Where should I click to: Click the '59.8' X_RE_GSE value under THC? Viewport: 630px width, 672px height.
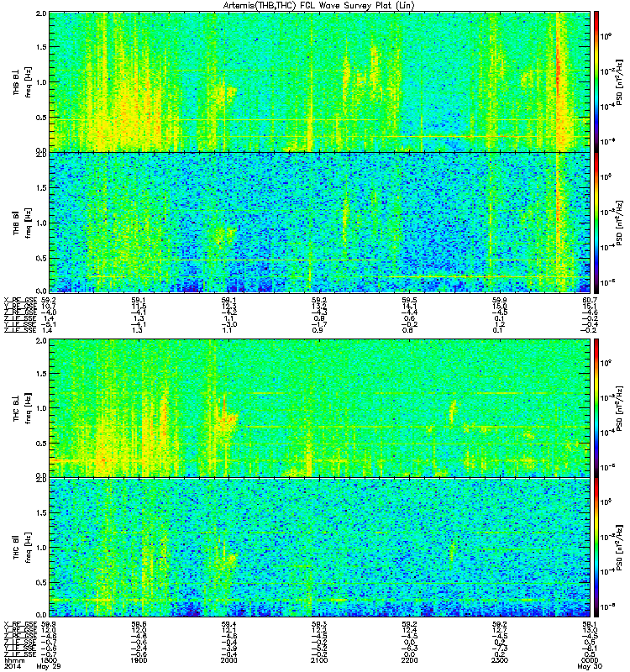49,624
